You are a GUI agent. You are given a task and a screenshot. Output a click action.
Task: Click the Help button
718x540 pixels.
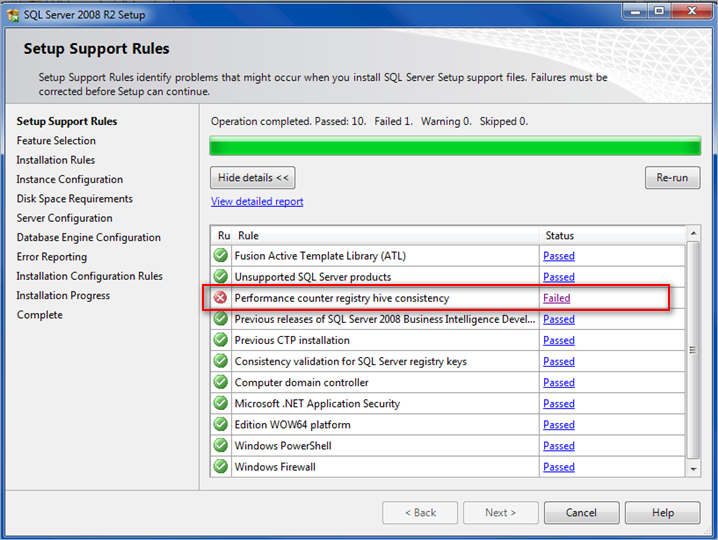(x=663, y=513)
